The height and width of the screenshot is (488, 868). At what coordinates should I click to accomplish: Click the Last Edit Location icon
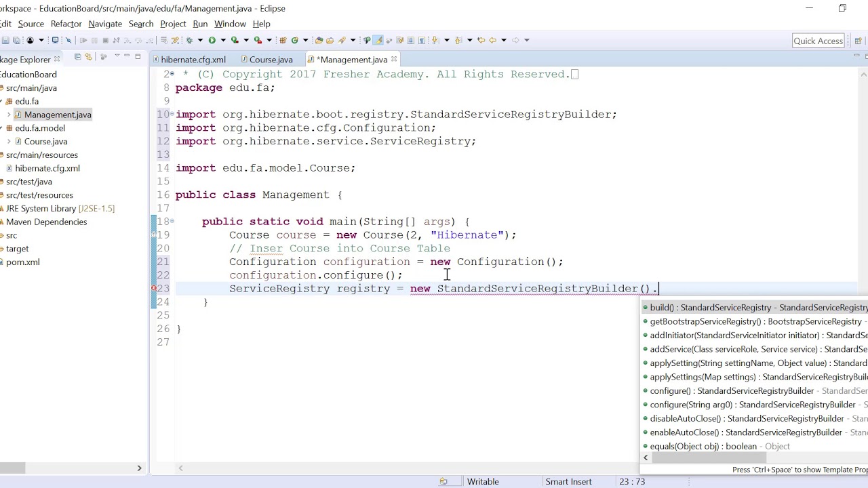click(x=481, y=41)
